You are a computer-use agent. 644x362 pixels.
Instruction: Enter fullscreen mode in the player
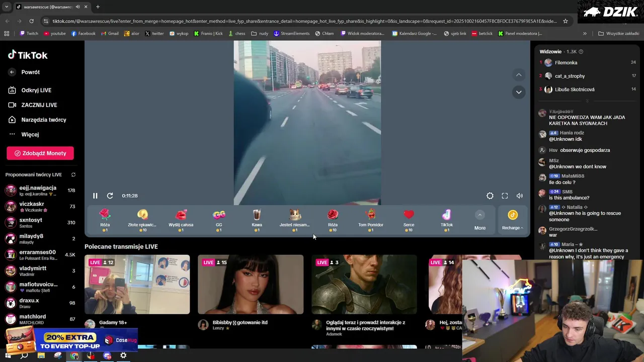point(505,196)
